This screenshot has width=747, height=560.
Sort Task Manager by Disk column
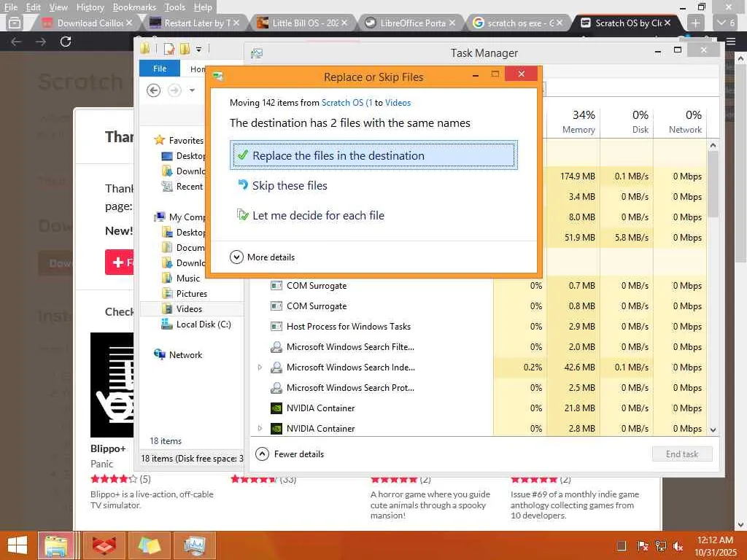627,122
